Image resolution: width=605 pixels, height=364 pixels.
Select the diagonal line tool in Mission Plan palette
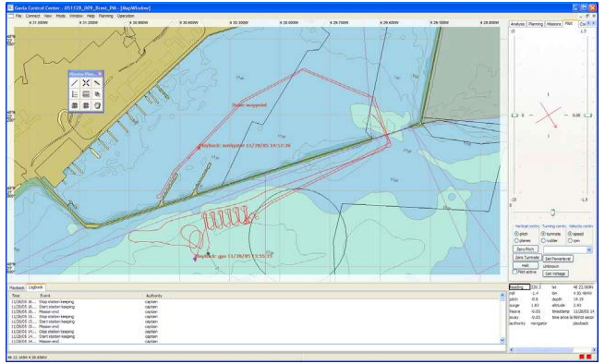click(75, 82)
